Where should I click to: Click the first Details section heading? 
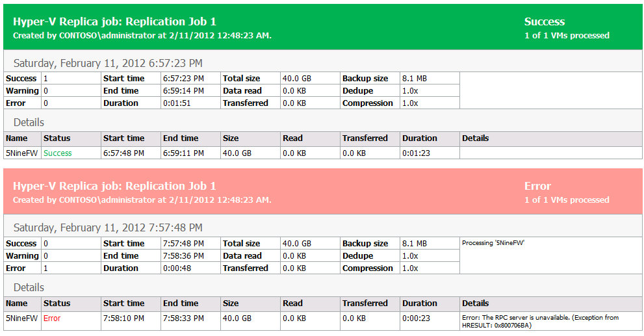coord(29,122)
